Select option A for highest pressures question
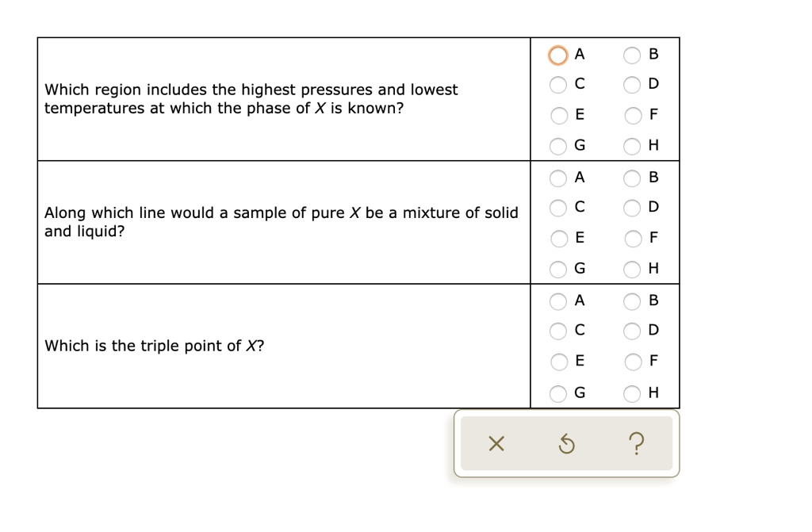 [558, 55]
